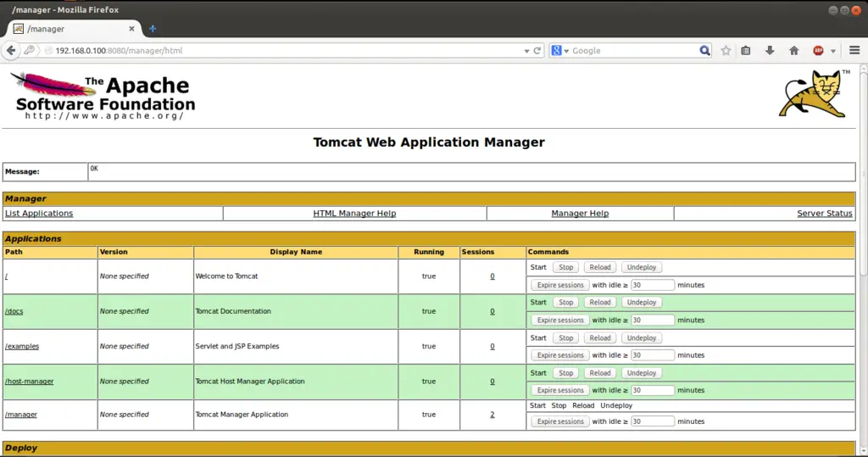Choose search engine via Google icon dropdown
Screen dimensions: 868x457
[559, 50]
